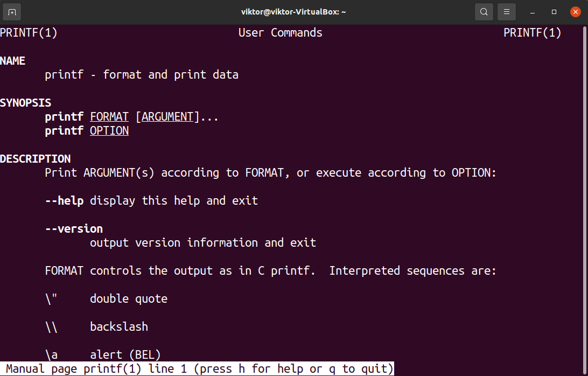Screen dimensions: 588x376
Task: Click the ARGUMENT link in the synopsis
Action: (167, 116)
